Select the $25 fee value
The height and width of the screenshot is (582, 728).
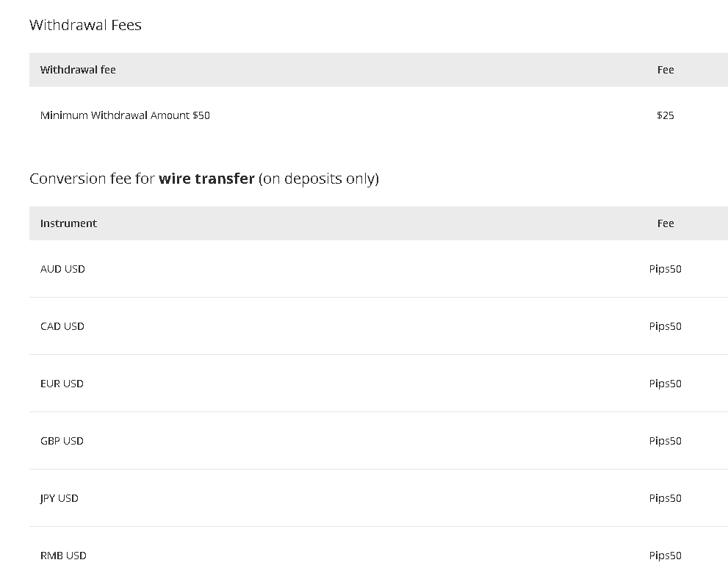coord(666,115)
